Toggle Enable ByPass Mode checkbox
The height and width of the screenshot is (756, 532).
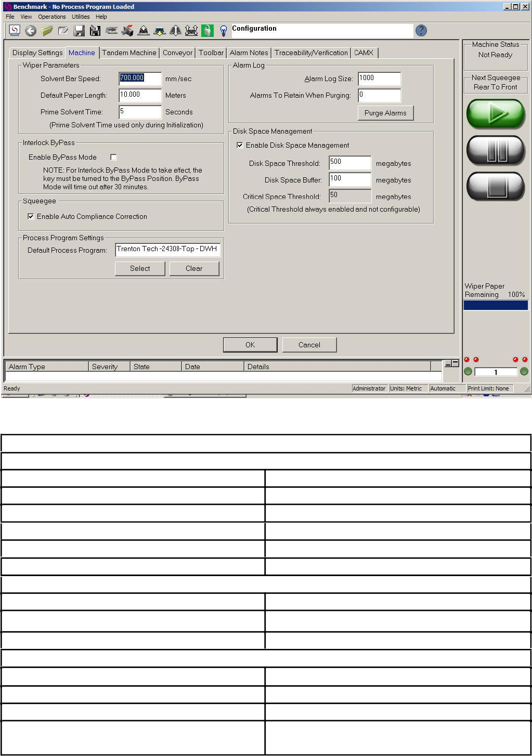coord(113,157)
